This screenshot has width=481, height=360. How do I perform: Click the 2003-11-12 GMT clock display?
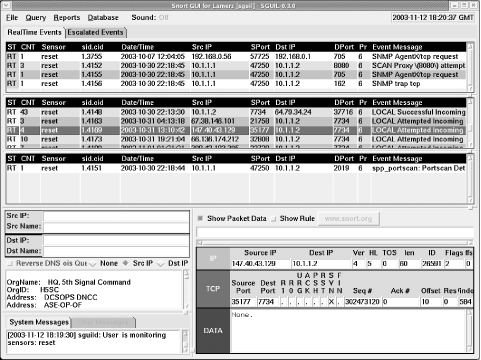coord(433,18)
